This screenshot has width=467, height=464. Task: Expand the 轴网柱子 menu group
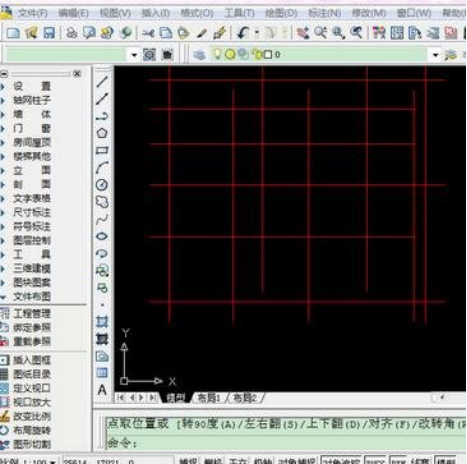pyautogui.click(x=31, y=100)
